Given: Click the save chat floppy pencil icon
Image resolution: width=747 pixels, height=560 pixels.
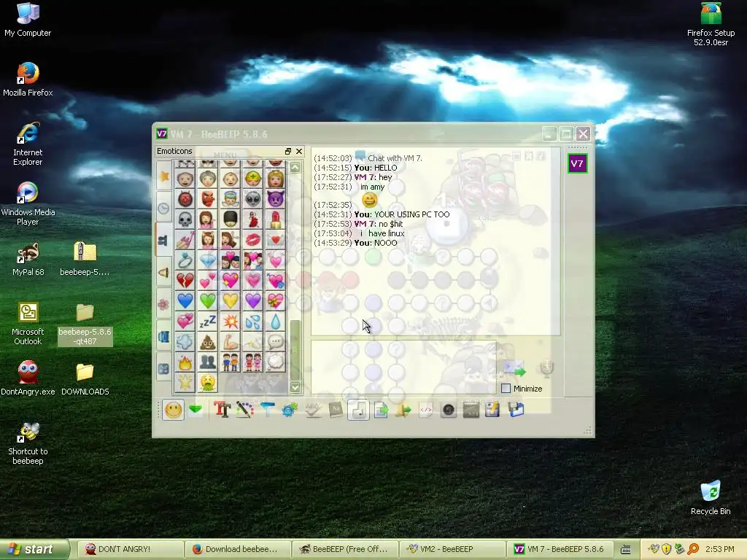Looking at the screenshot, I should pyautogui.click(x=492, y=410).
